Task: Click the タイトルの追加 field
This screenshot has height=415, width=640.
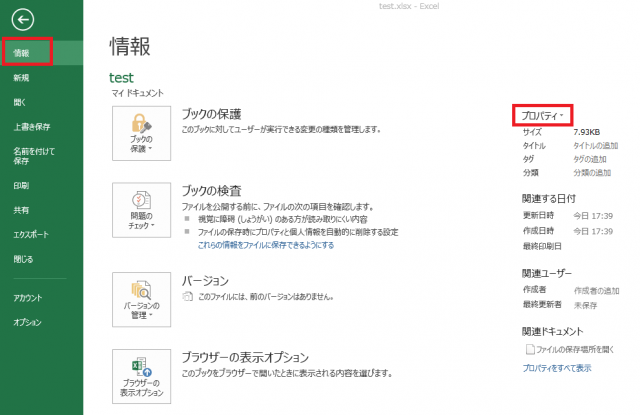Action: point(595,146)
